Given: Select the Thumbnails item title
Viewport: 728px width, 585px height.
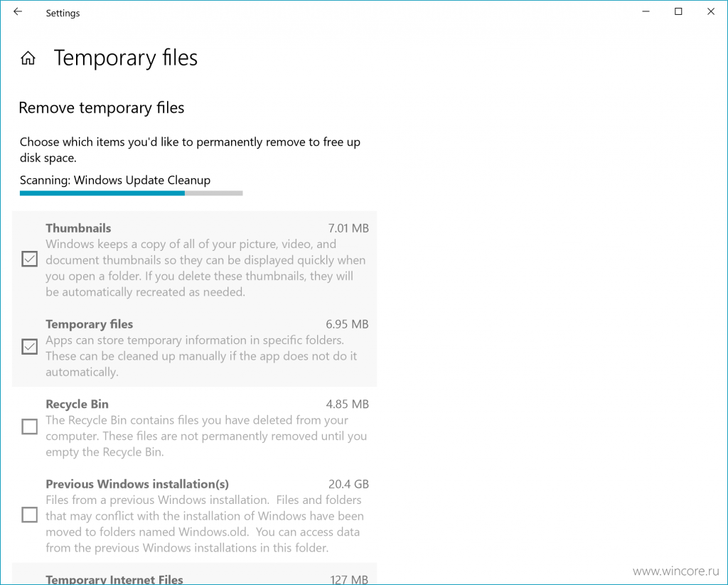Looking at the screenshot, I should point(78,228).
